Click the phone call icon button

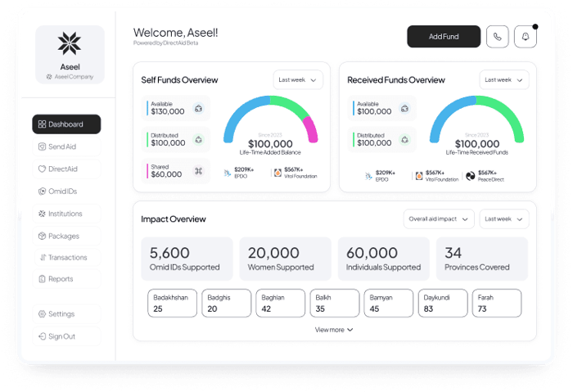tap(497, 37)
